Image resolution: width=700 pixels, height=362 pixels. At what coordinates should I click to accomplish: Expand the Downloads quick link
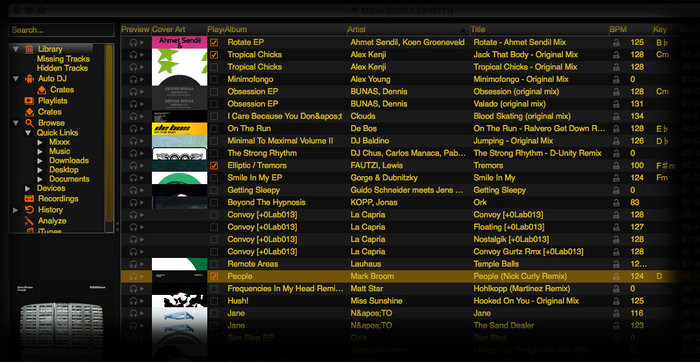coord(40,161)
